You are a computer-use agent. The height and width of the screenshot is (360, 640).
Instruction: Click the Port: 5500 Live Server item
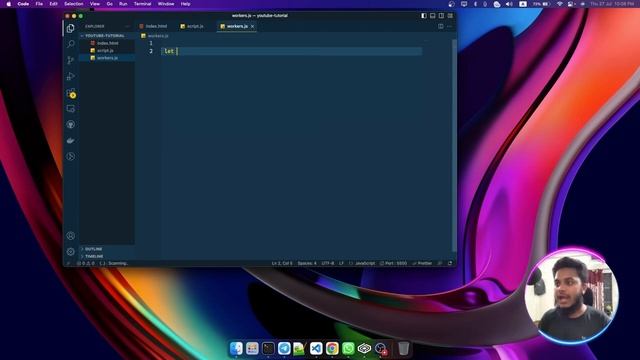click(393, 263)
